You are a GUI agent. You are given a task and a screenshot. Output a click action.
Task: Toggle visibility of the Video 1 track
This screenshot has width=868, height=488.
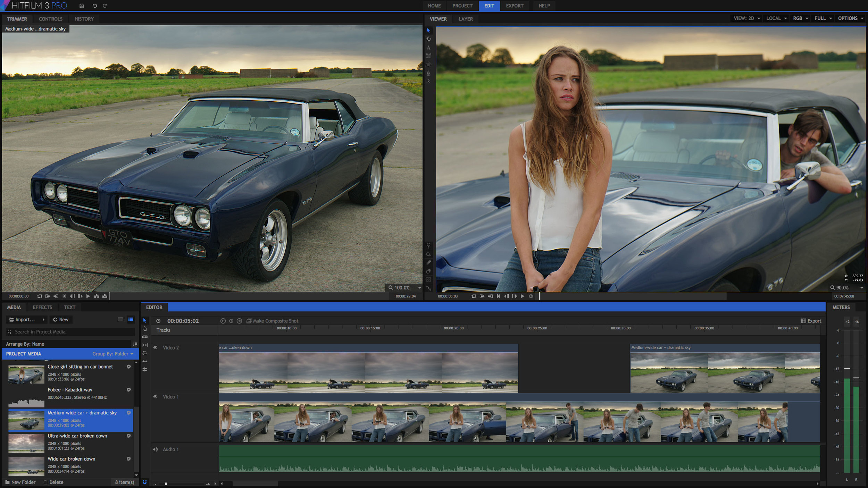[155, 397]
